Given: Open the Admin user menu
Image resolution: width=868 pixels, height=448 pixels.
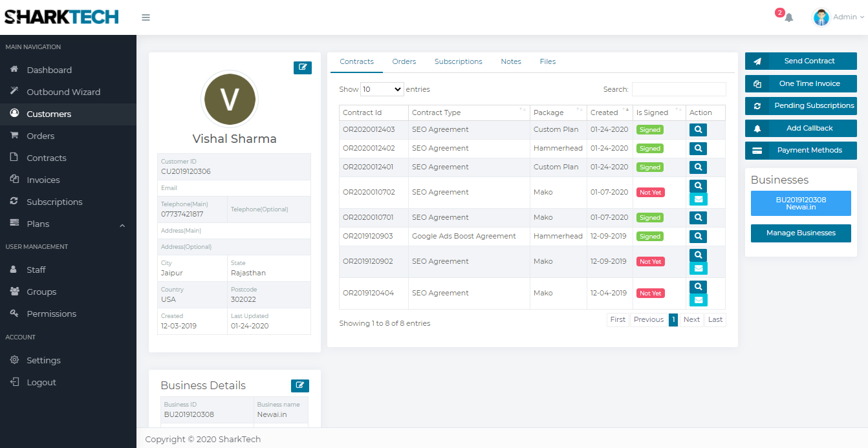Looking at the screenshot, I should click(839, 17).
